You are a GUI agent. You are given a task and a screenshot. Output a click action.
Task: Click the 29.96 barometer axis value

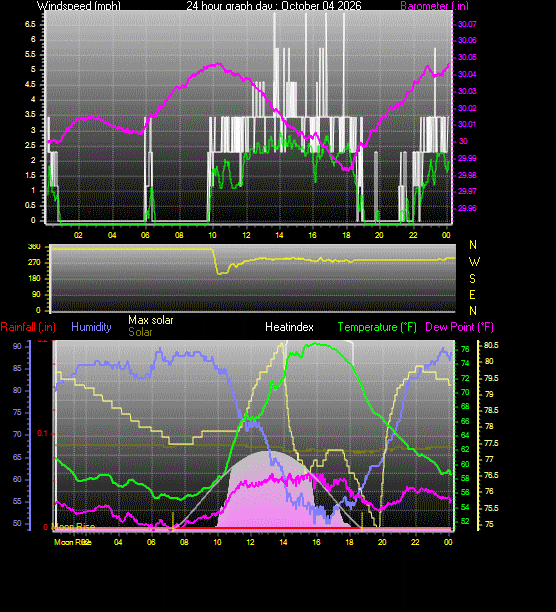click(467, 208)
